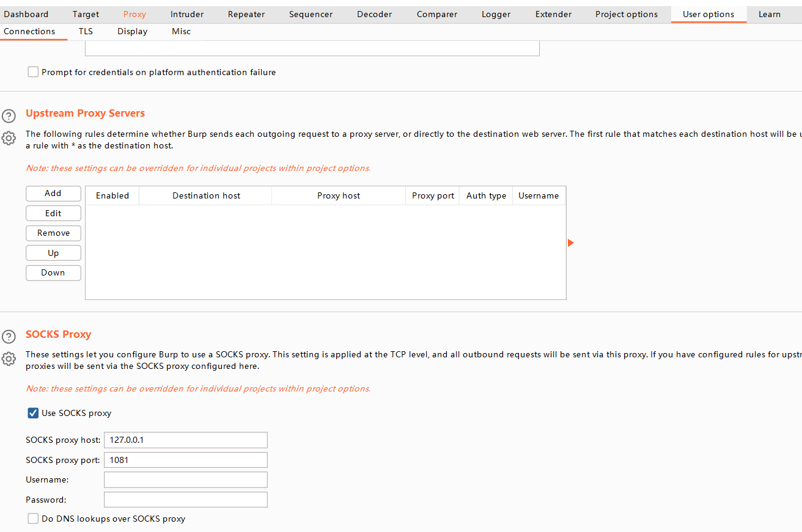Viewport: 802px width, 532px height.
Task: Open the Proxy tab
Action: click(134, 14)
